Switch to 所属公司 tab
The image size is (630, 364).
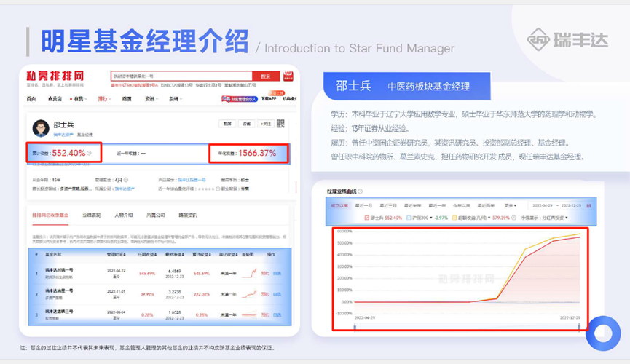point(155,215)
